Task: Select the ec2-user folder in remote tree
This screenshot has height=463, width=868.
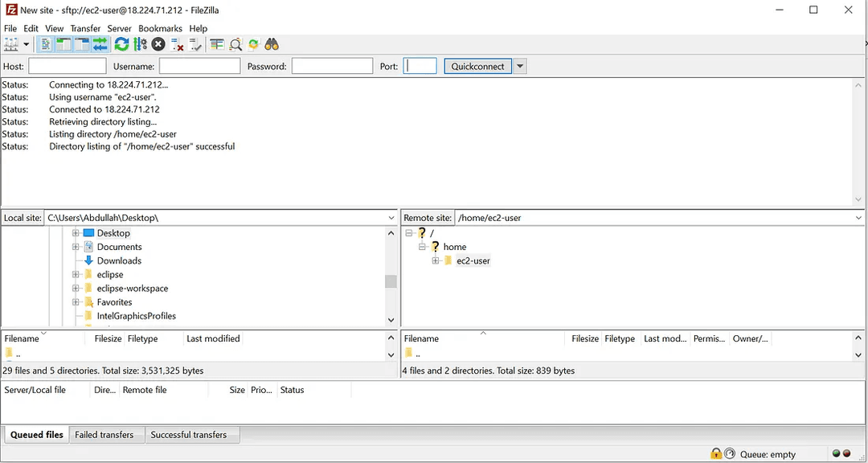Action: [473, 261]
